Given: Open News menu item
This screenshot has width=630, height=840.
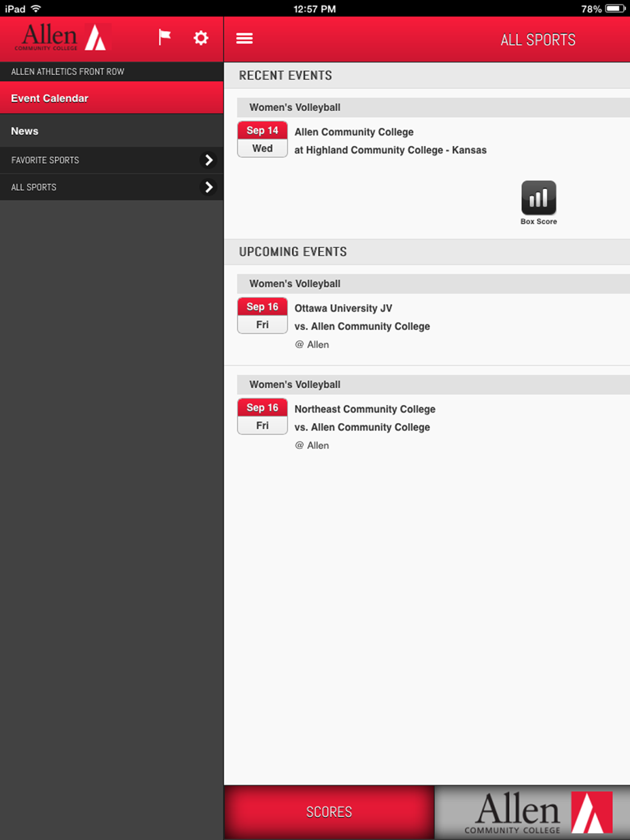Looking at the screenshot, I should [x=112, y=131].
